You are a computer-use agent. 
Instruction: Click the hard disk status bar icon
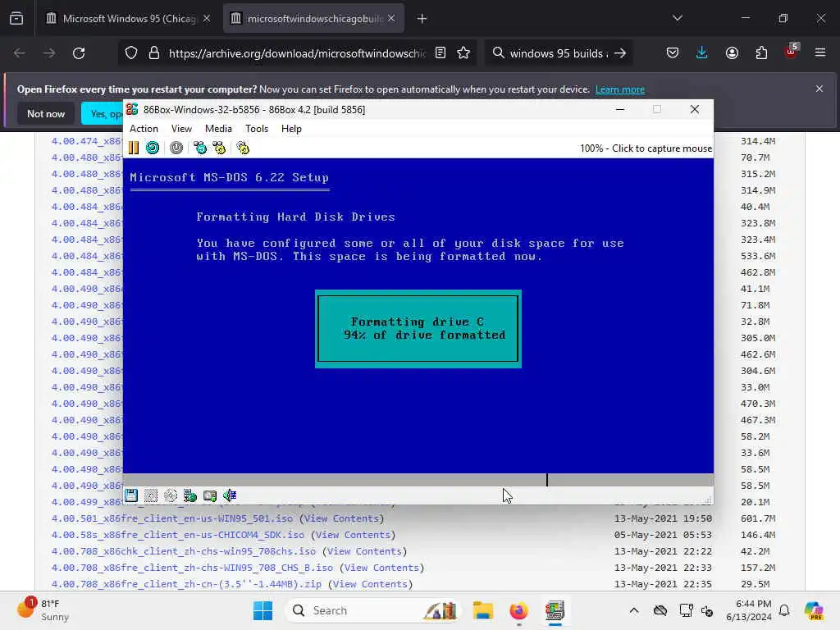click(x=210, y=495)
